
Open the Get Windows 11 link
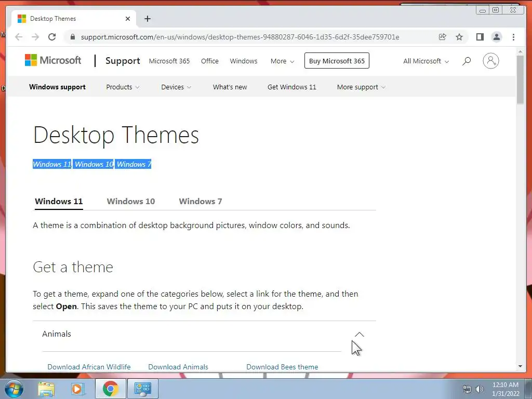coord(291,87)
